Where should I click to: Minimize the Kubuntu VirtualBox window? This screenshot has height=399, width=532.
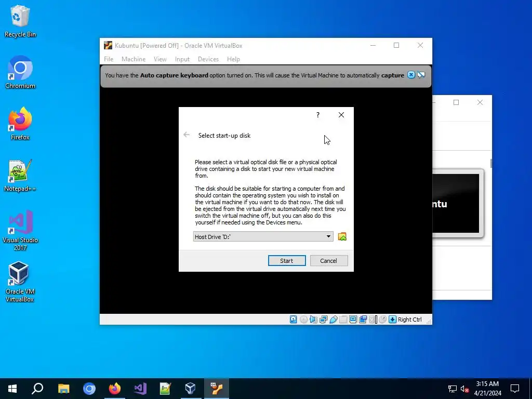click(x=373, y=46)
